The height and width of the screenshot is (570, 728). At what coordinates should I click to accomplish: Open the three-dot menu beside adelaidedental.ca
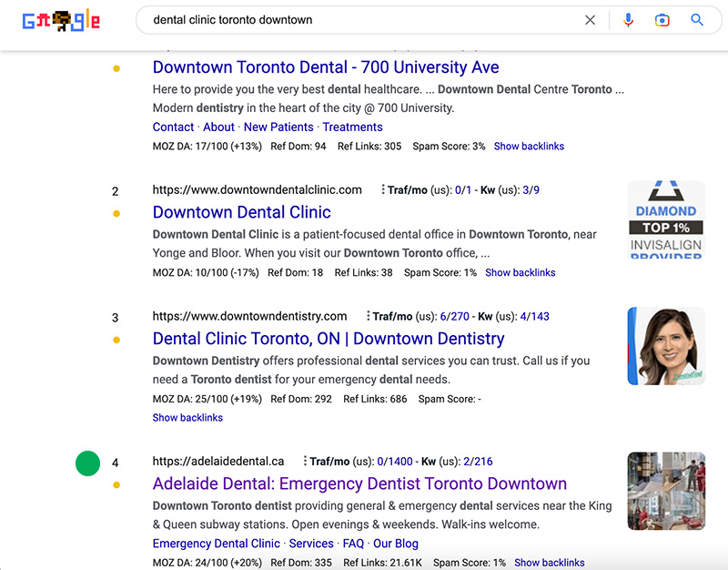click(305, 461)
